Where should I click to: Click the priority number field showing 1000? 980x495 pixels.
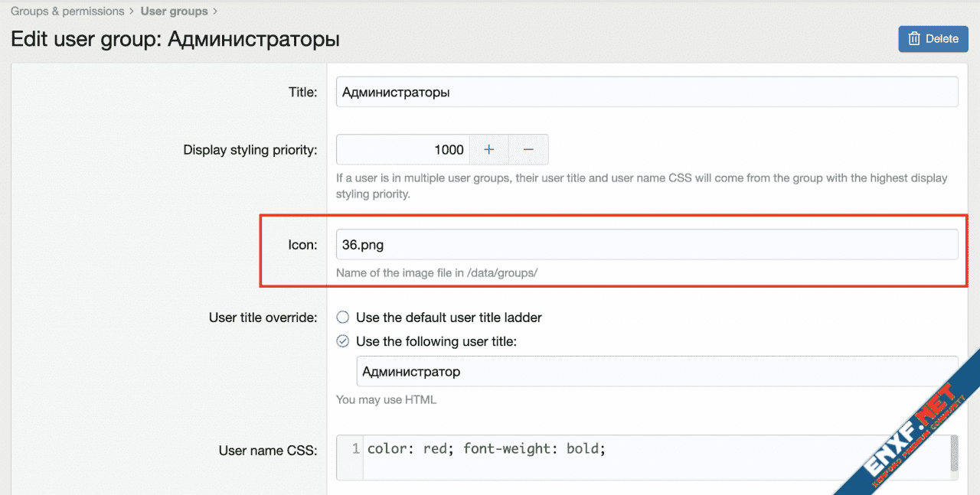click(403, 150)
